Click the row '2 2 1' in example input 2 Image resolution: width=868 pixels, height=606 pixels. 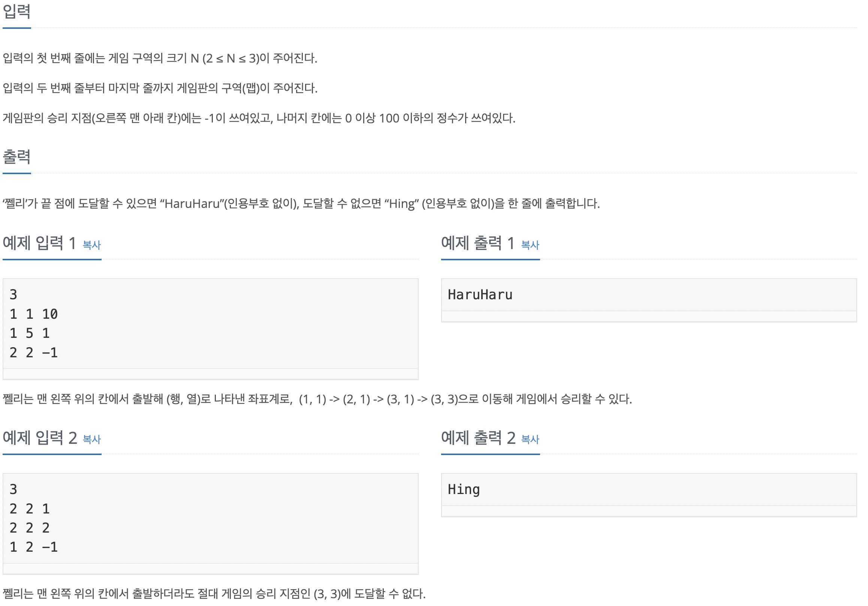point(30,509)
